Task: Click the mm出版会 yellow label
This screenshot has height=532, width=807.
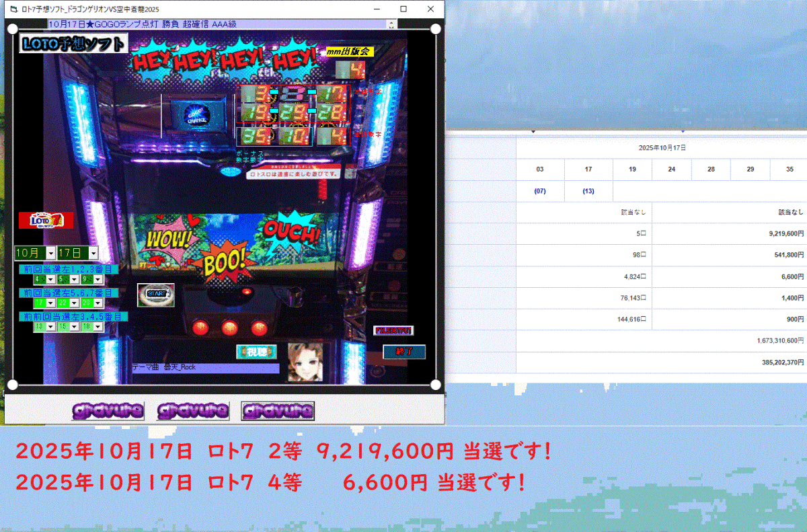Action: pos(349,51)
